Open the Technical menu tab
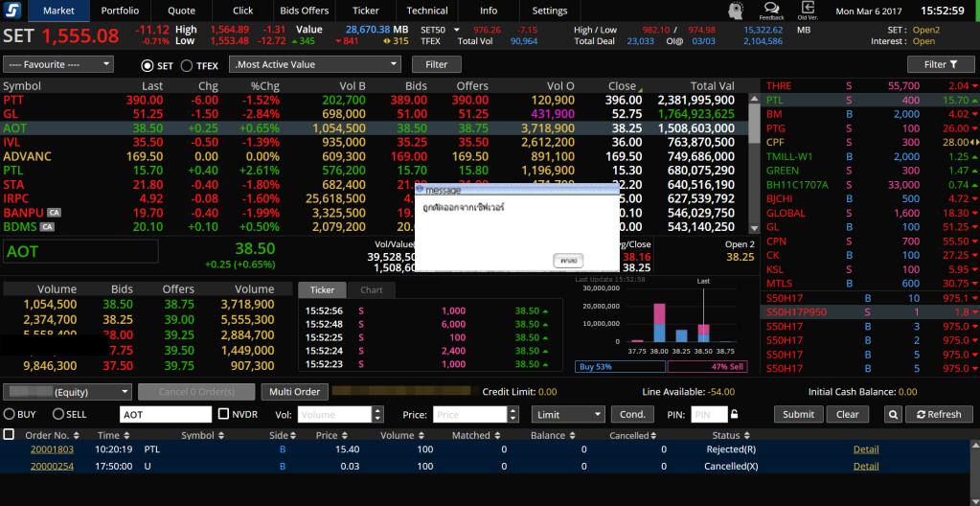Screen dimensions: 980x506 (427, 11)
